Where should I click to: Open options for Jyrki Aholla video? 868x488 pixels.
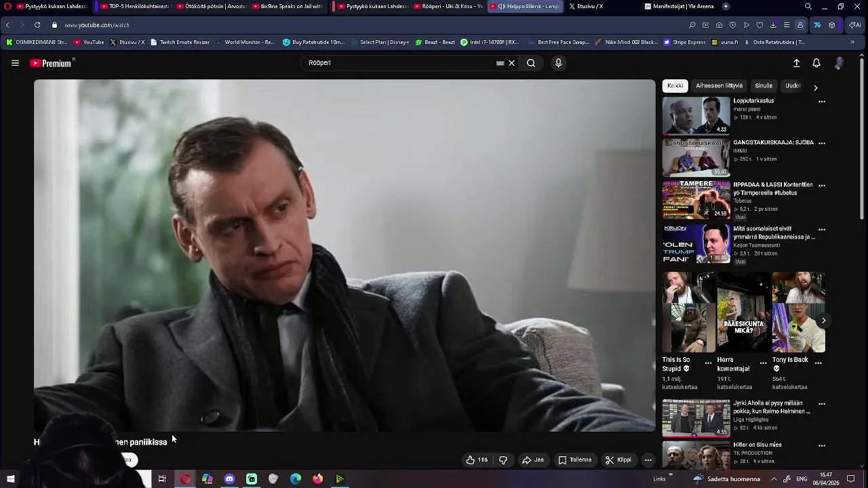(821, 405)
